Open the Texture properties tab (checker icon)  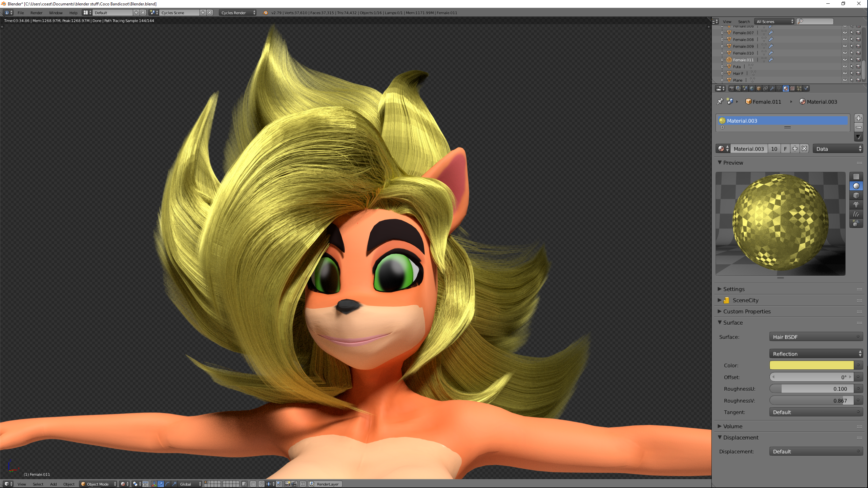pyautogui.click(x=792, y=88)
